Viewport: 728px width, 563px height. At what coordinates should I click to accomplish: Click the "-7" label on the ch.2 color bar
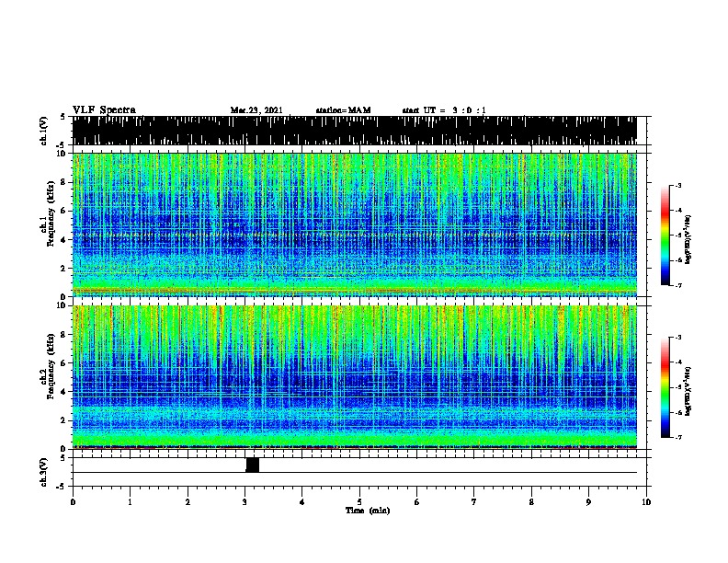pyautogui.click(x=678, y=438)
